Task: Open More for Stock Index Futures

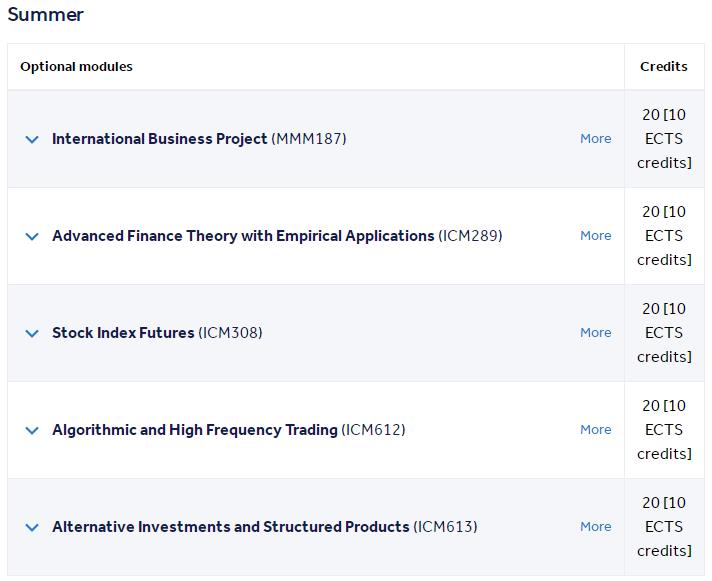Action: click(x=595, y=333)
